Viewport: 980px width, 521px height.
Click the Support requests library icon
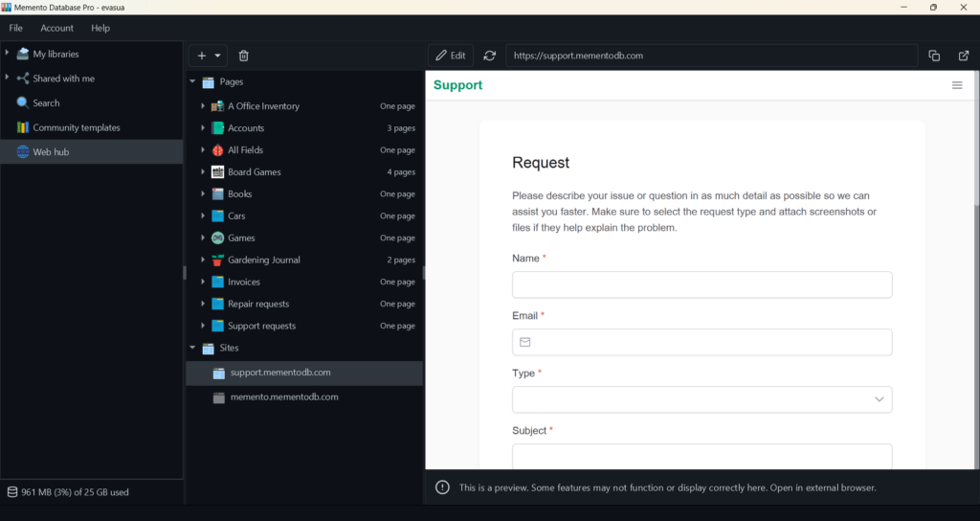coord(217,326)
